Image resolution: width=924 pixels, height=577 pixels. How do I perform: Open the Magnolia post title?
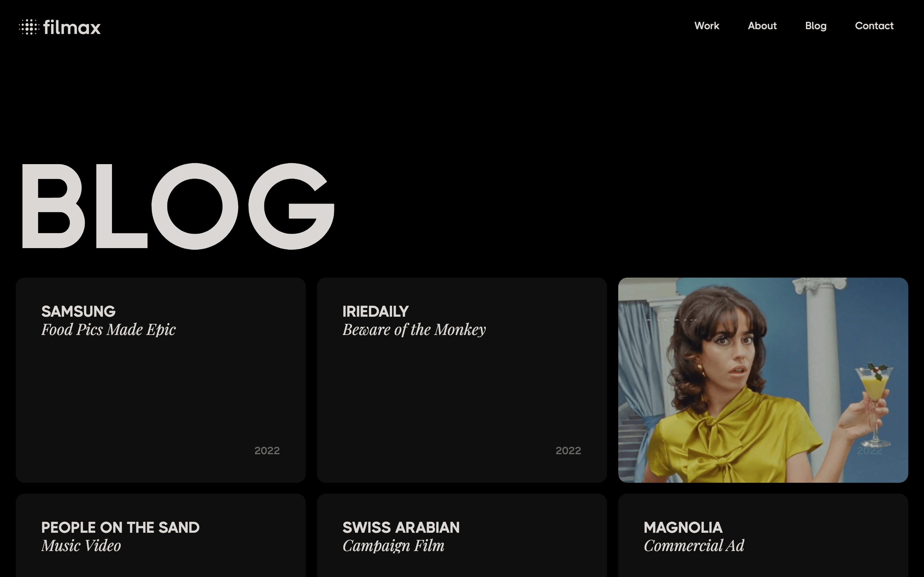683,527
